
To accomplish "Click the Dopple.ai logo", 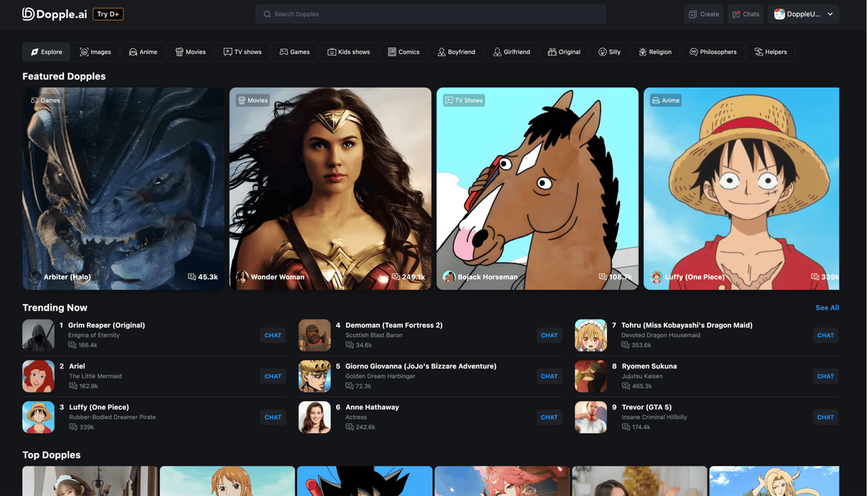I will (x=55, y=14).
